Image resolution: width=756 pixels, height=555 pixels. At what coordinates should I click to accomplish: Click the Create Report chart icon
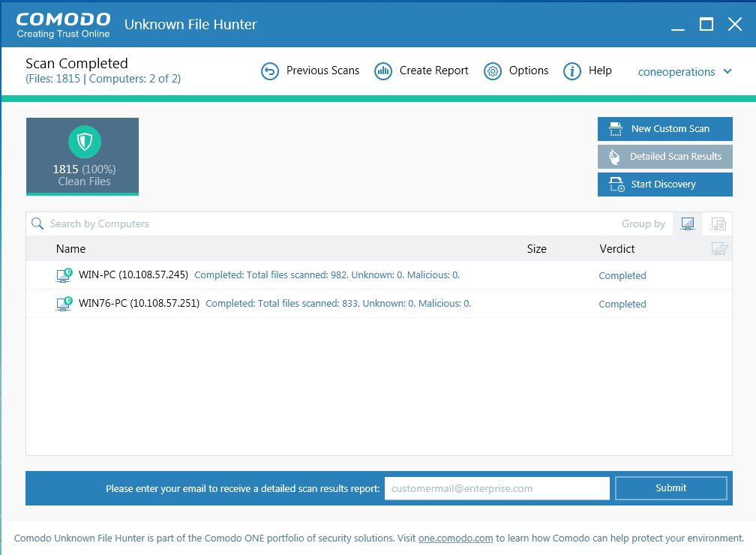point(383,71)
